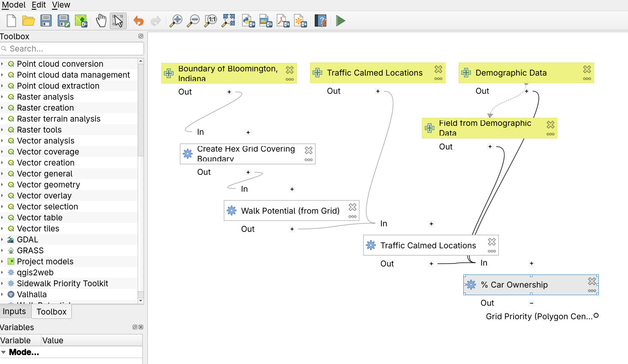Screen dimensions: 628x364
Task: Click the Undo arrow icon
Action: 139,21
